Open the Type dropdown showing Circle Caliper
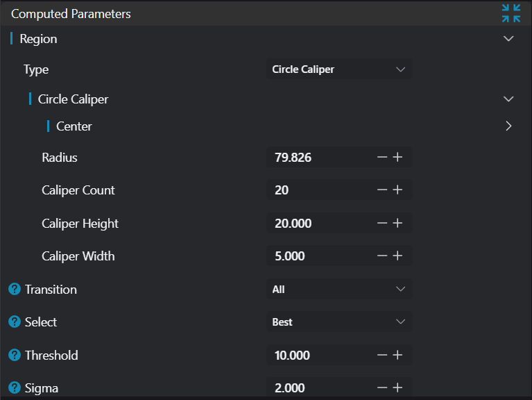Image resolution: width=532 pixels, height=400 pixels. [x=338, y=69]
